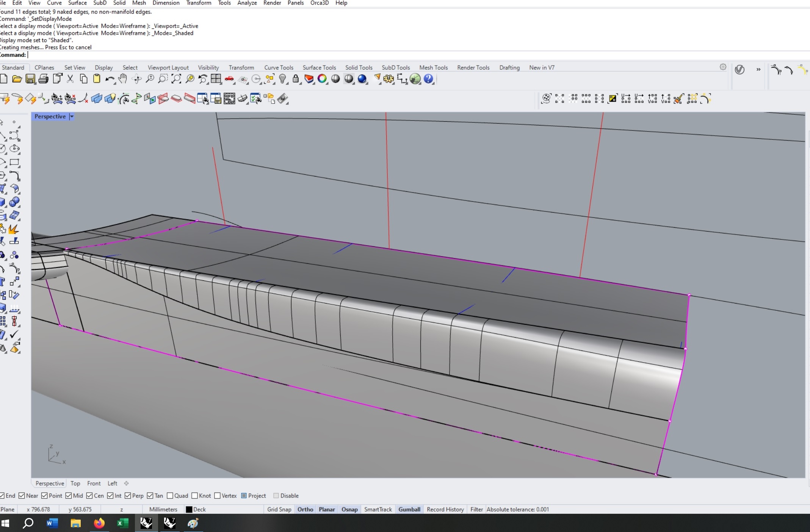This screenshot has height=532, width=810.
Task: Open the Four Viewports layout icon
Action: [216, 79]
